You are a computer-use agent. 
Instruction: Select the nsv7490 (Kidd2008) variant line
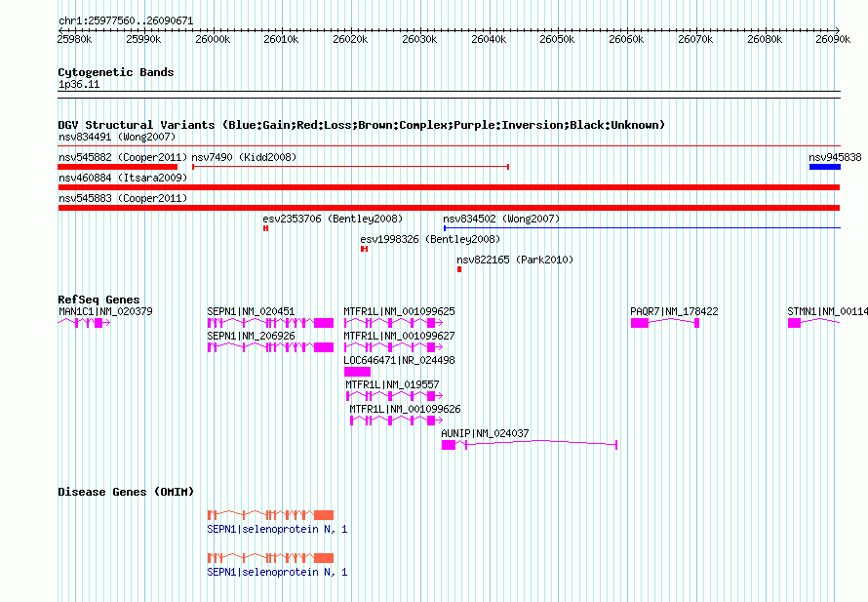(350, 167)
